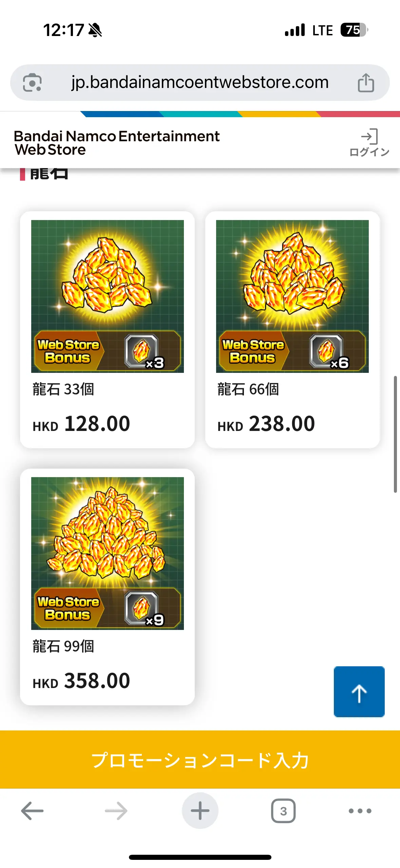This screenshot has width=400, height=868.
Task: Open a new tab with plus button
Action: 200,811
